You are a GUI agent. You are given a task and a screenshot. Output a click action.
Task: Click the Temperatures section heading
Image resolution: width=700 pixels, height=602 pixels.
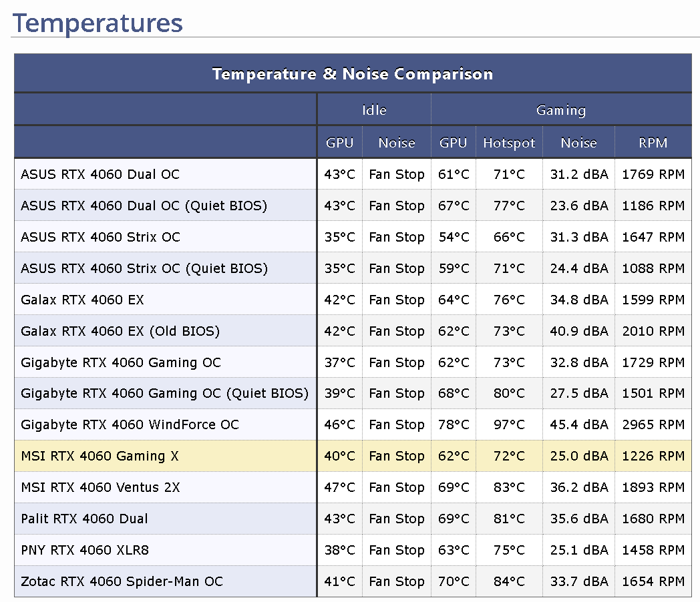click(98, 23)
